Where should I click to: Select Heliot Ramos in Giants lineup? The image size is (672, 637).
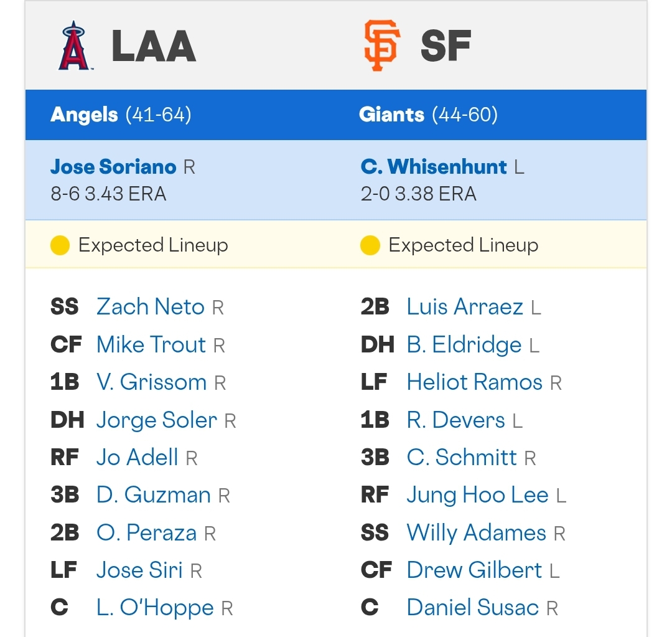click(x=475, y=382)
